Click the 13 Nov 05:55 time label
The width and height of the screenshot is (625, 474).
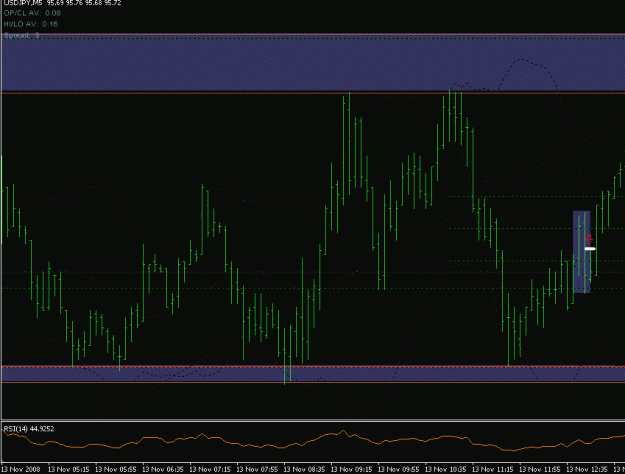click(116, 469)
